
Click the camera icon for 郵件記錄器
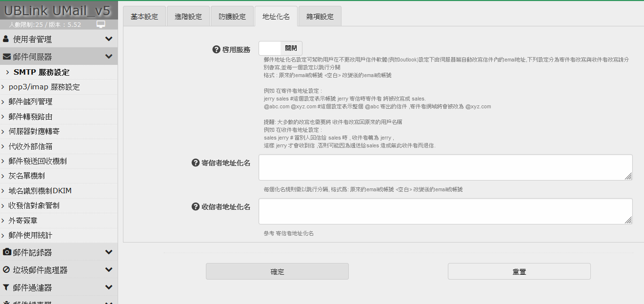(7, 252)
